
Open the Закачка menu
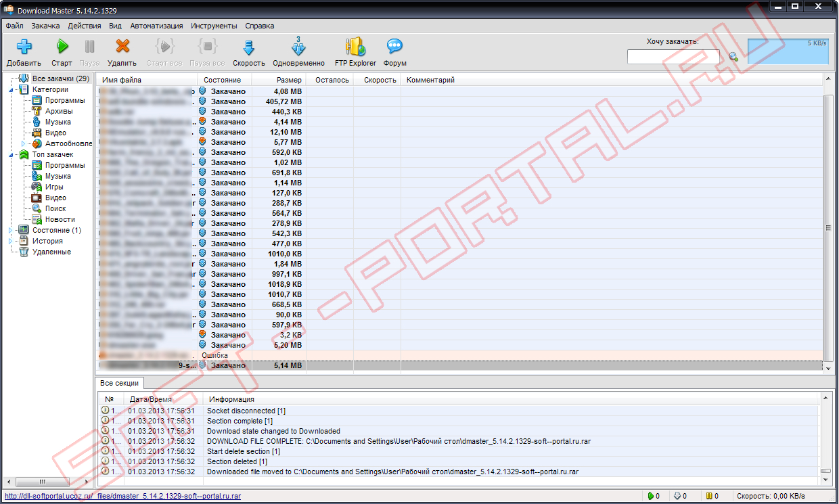point(45,26)
